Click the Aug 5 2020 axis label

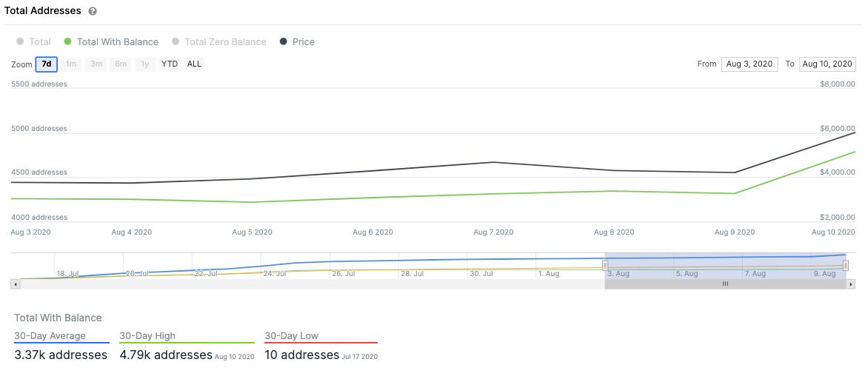pos(252,232)
